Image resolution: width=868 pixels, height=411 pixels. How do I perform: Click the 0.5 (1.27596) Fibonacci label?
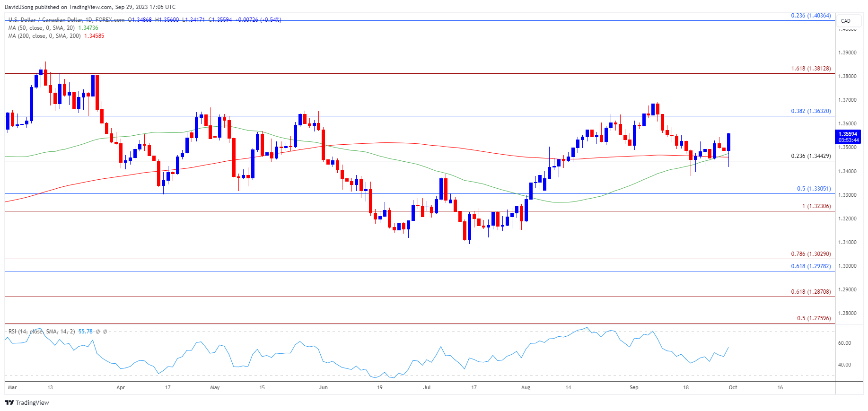point(814,318)
